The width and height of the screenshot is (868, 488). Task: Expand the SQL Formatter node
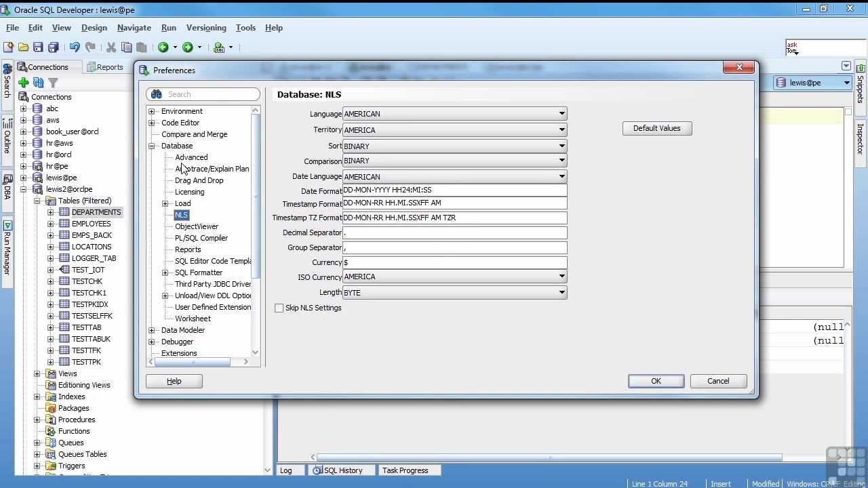[165, 272]
